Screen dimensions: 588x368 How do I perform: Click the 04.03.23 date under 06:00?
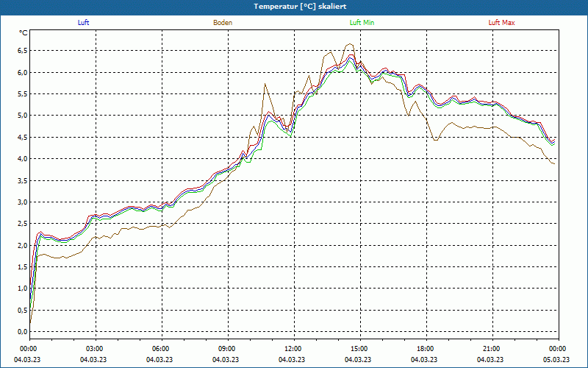tap(159, 359)
